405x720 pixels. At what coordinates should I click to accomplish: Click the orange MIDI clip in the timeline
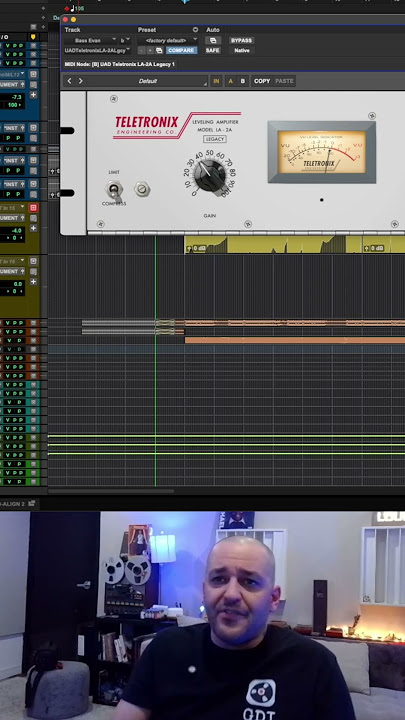(294, 340)
